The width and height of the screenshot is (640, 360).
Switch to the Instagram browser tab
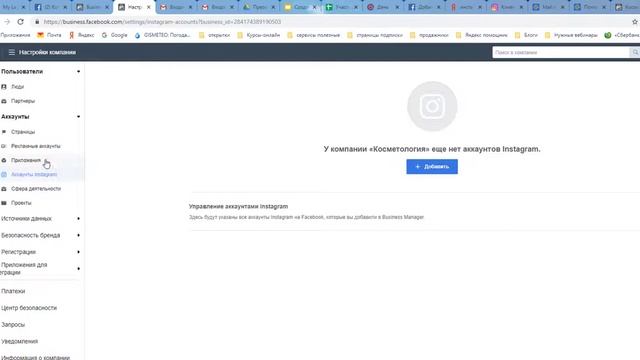click(507, 7)
